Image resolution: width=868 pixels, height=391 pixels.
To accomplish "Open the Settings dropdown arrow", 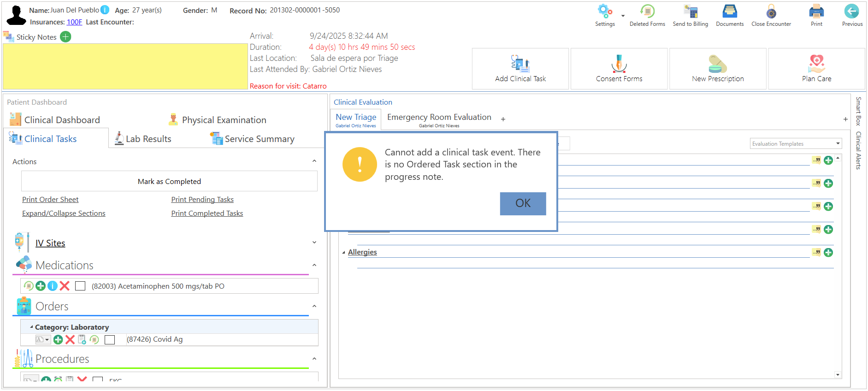I will (623, 16).
